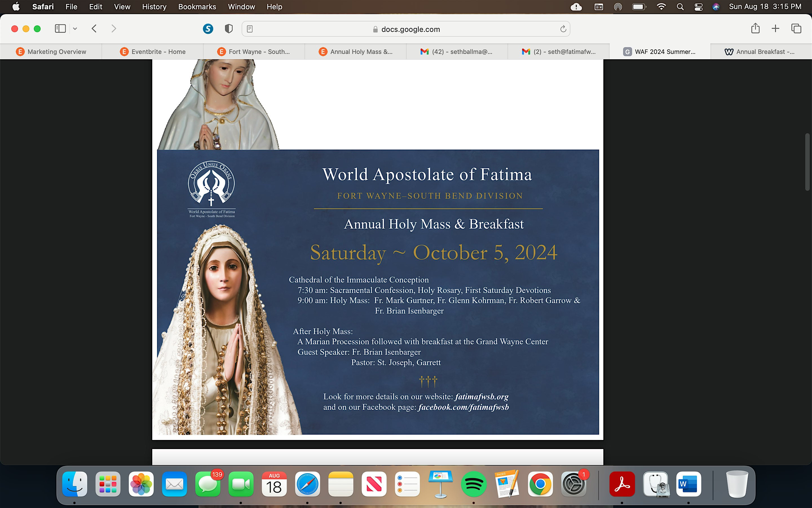The image size is (812, 508).
Task: Go forward to the next page
Action: (114, 29)
